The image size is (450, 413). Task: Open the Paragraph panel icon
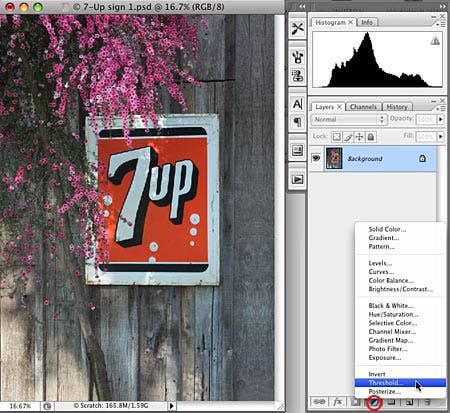pos(297,122)
